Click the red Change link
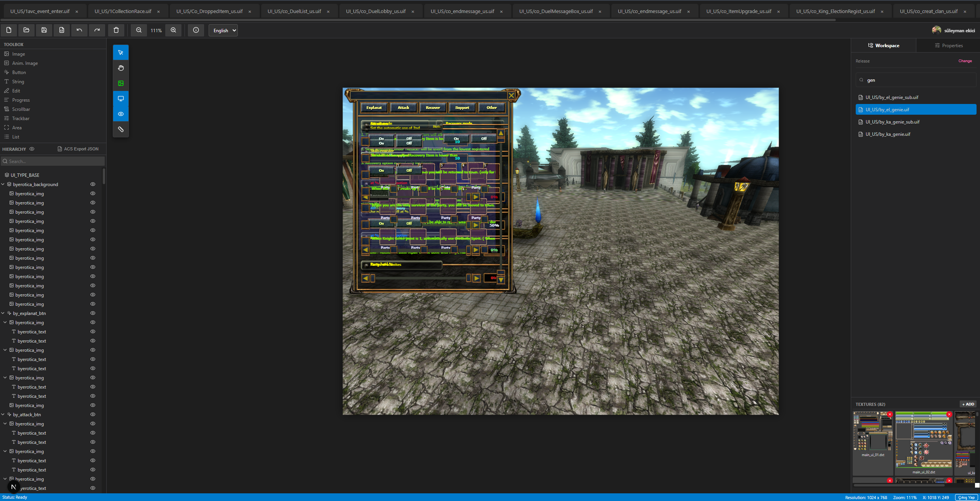This screenshot has width=980, height=501. tap(965, 61)
